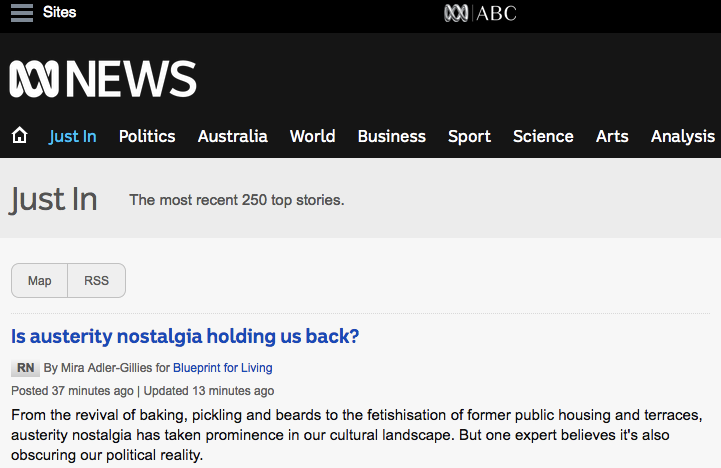Screen dimensions: 721x468
Task: Switch to the Science section
Action: pos(543,137)
